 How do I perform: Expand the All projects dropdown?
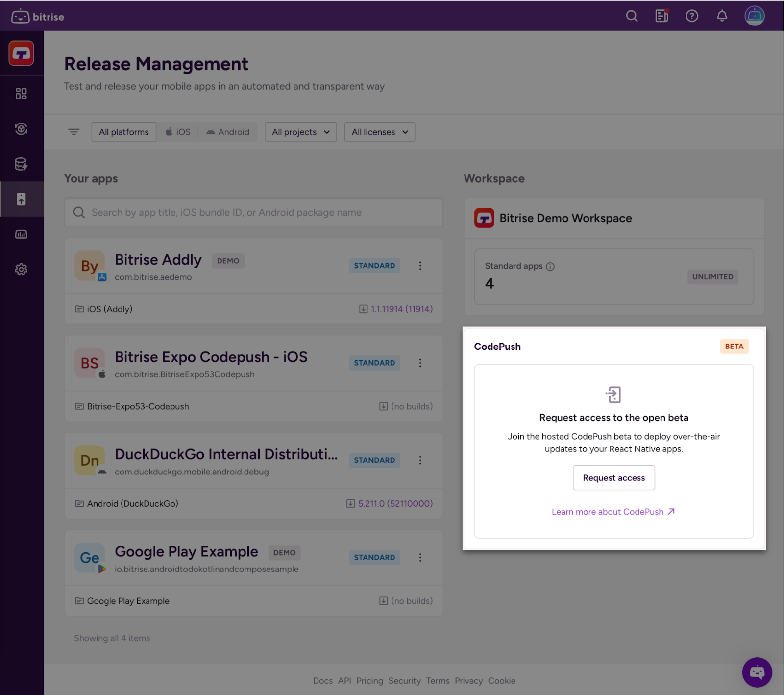(x=301, y=132)
